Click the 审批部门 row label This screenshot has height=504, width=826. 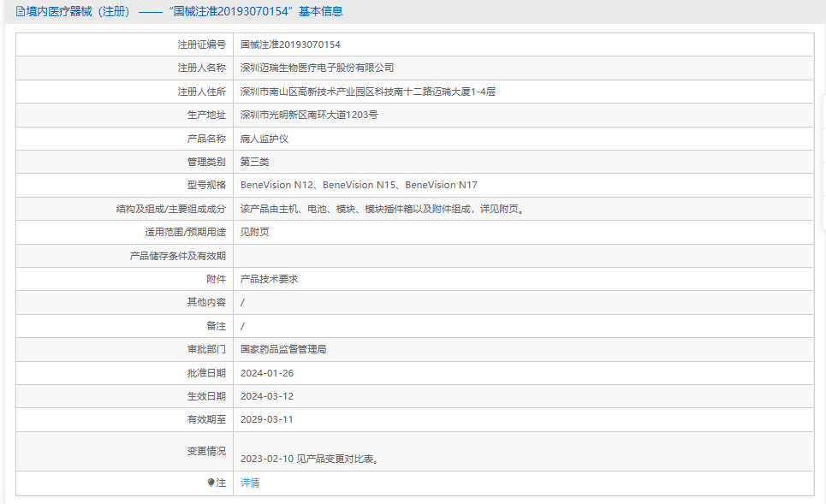tap(206, 349)
